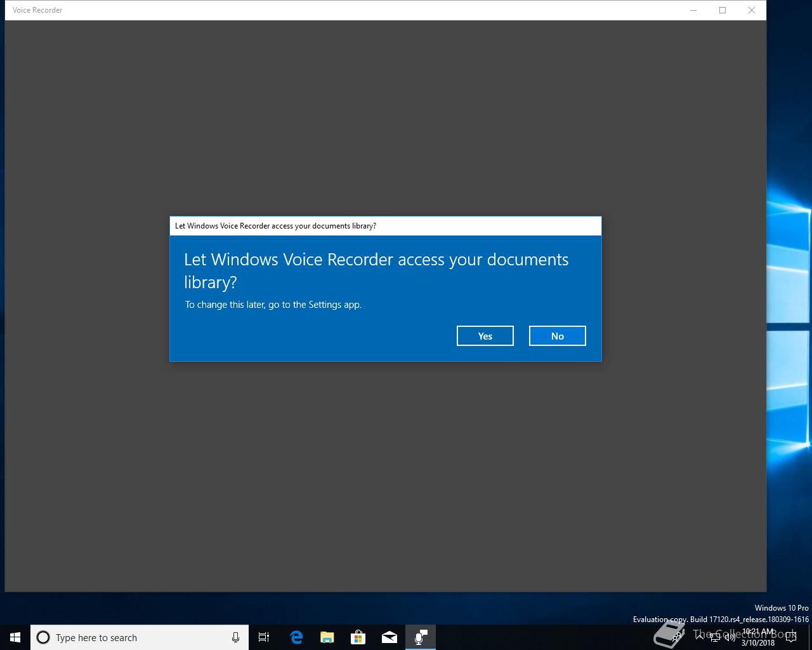Open the Windows Start menu

click(x=15, y=637)
